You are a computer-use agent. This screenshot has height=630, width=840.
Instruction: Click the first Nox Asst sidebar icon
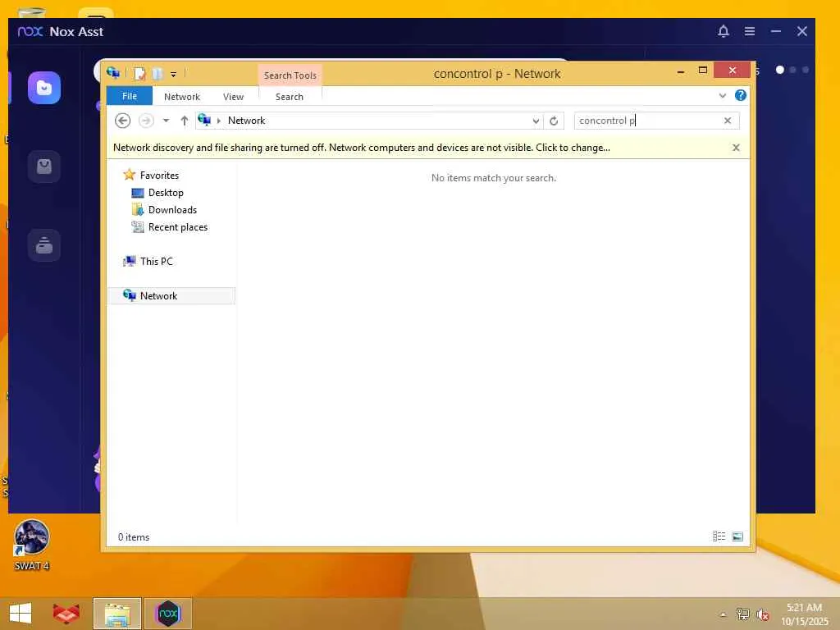[x=44, y=88]
